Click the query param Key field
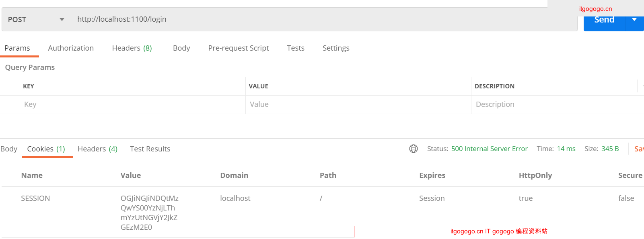The image size is (644, 239). click(133, 104)
